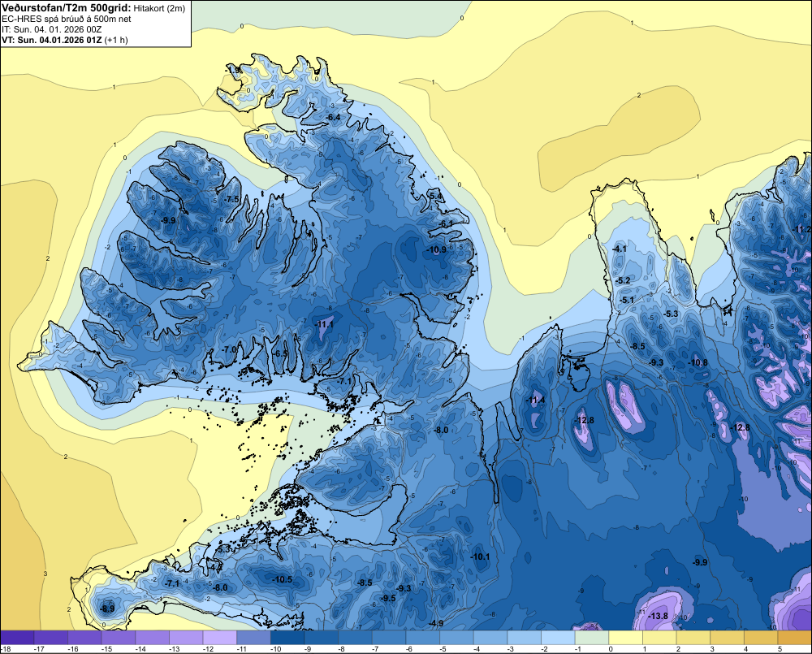Click the -13.8 temperature value on map
Viewport: 812px width, 654px height.
coord(659,616)
